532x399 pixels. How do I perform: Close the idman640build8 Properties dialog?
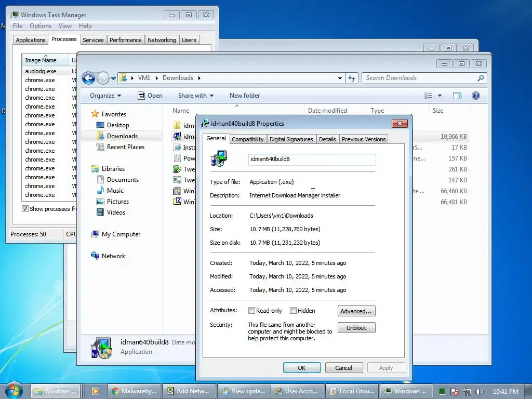[x=400, y=123]
